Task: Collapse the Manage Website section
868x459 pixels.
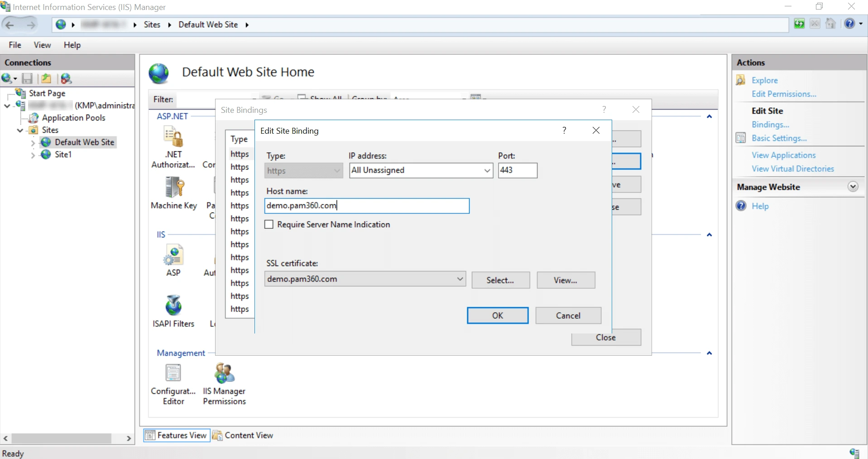Action: pyautogui.click(x=853, y=187)
